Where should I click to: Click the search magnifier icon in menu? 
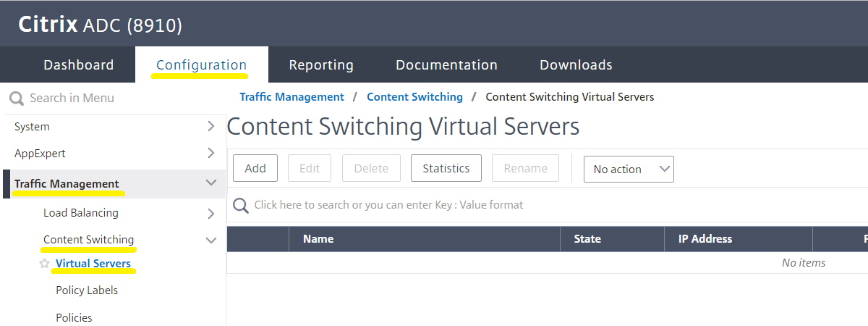(x=16, y=99)
